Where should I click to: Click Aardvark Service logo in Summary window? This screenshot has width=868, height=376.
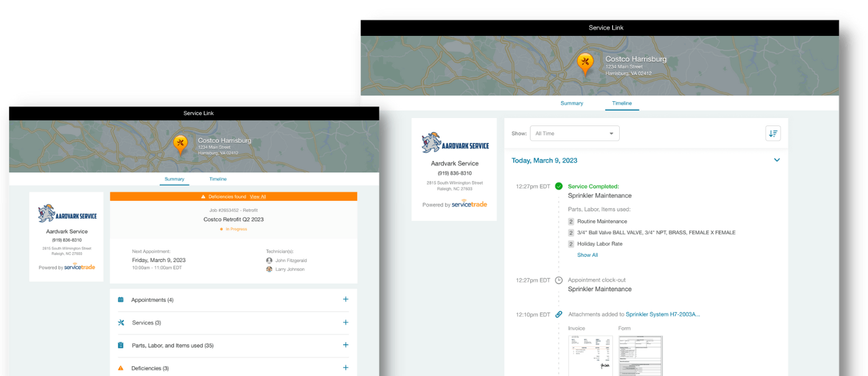pos(67,213)
